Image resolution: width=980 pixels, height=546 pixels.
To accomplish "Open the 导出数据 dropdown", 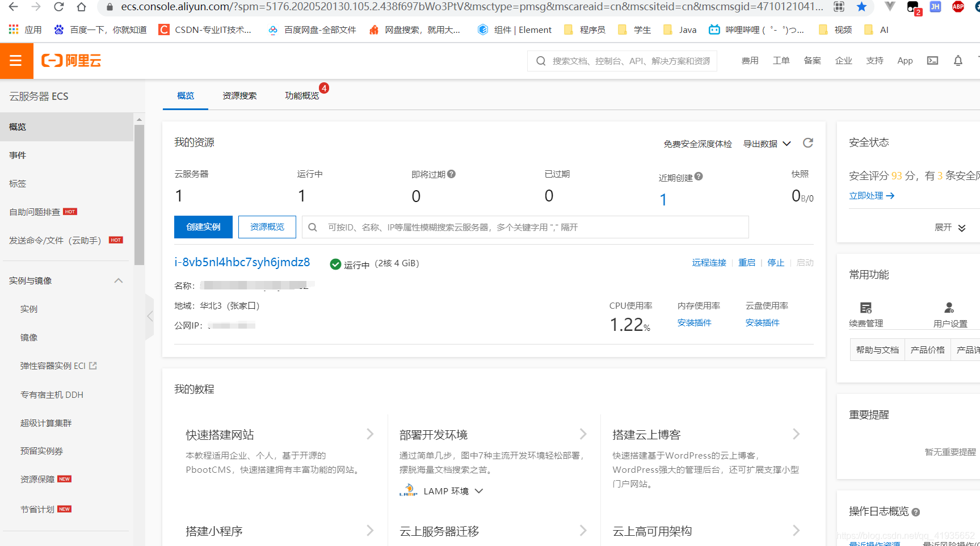I will tap(767, 144).
